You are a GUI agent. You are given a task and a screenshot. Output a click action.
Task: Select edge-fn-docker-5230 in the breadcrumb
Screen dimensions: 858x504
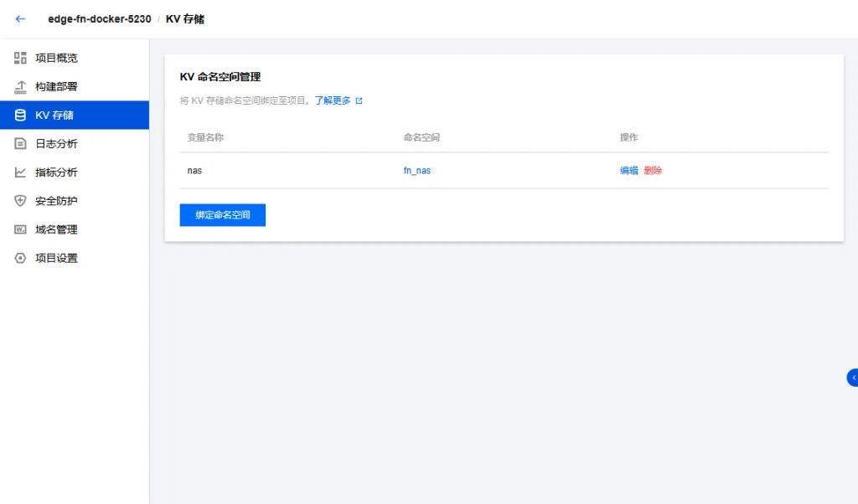pos(100,18)
